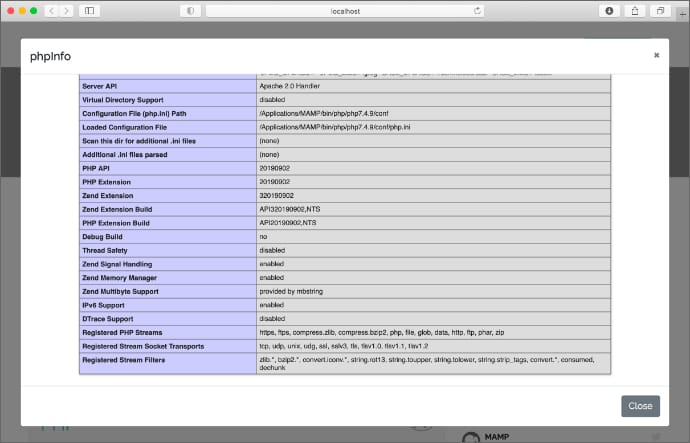Viewport: 690px width, 443px height.
Task: Show the tab overview
Action: click(660, 10)
